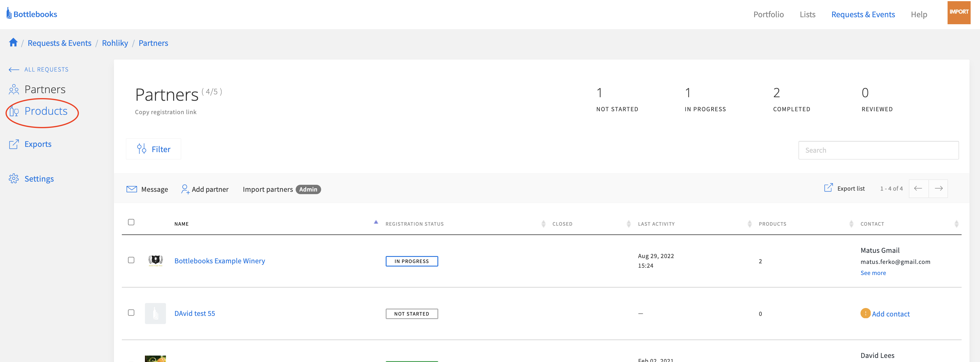Open the Filter options
The image size is (980, 362).
click(154, 149)
